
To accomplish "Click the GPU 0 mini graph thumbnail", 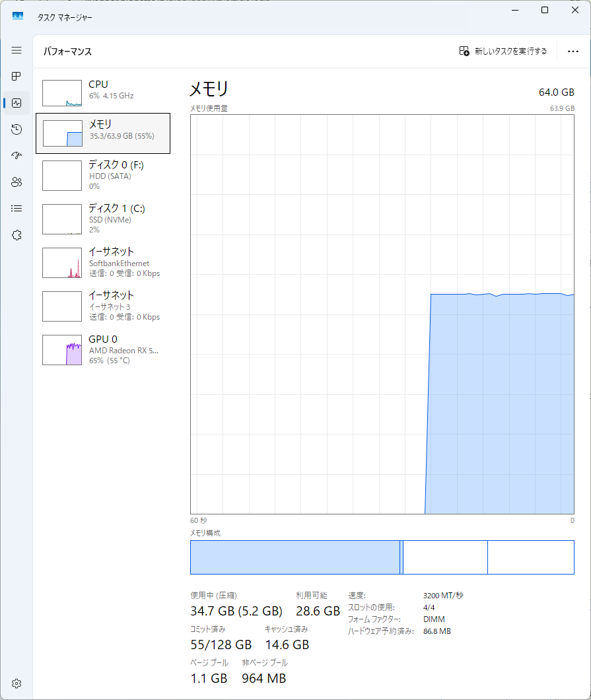I will click(x=62, y=350).
